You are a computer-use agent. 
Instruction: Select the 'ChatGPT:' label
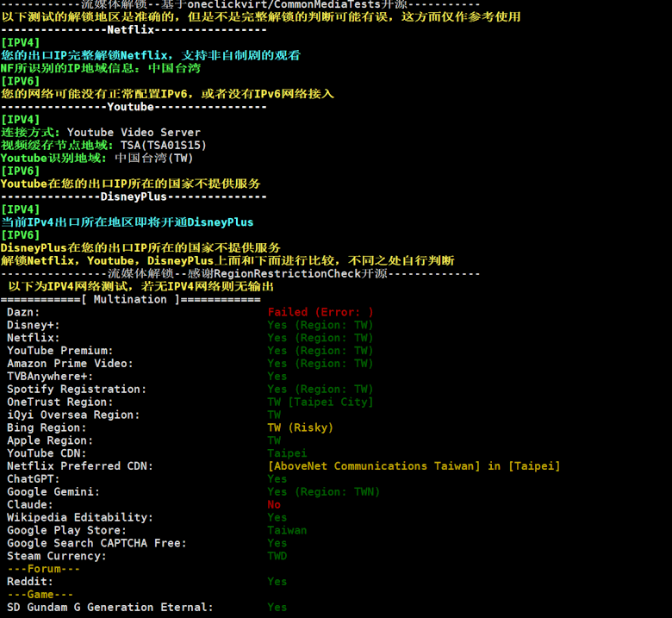point(34,479)
